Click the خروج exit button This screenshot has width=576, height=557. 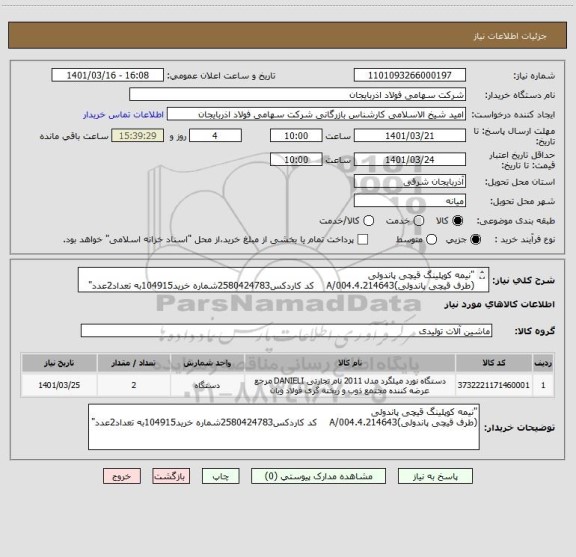[122, 476]
